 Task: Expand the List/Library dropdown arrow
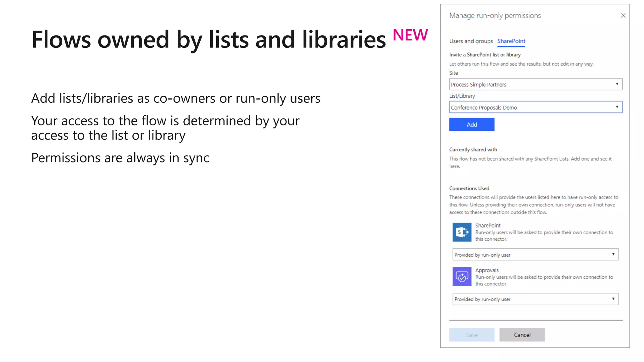(617, 107)
